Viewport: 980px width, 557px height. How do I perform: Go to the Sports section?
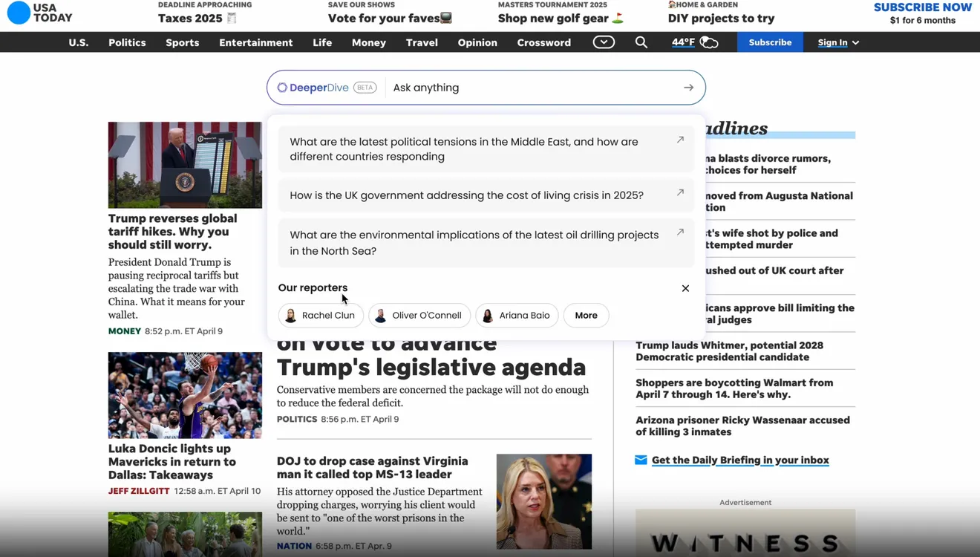coord(183,42)
